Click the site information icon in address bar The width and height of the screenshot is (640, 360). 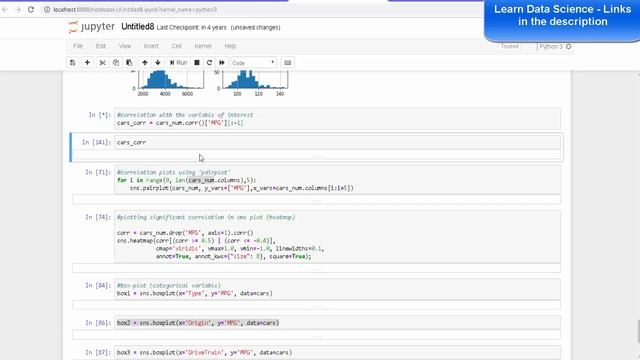(47, 9)
